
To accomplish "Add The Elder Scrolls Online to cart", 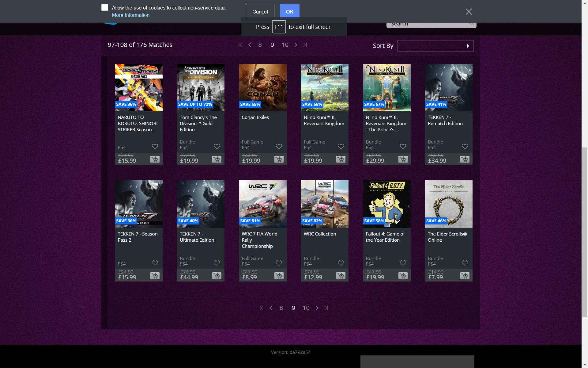I will coord(465,276).
